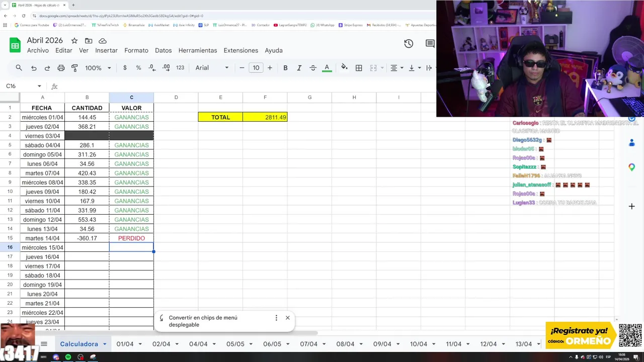Expand the name box dropdown arrow
644x362 pixels.
pyautogui.click(x=39, y=86)
